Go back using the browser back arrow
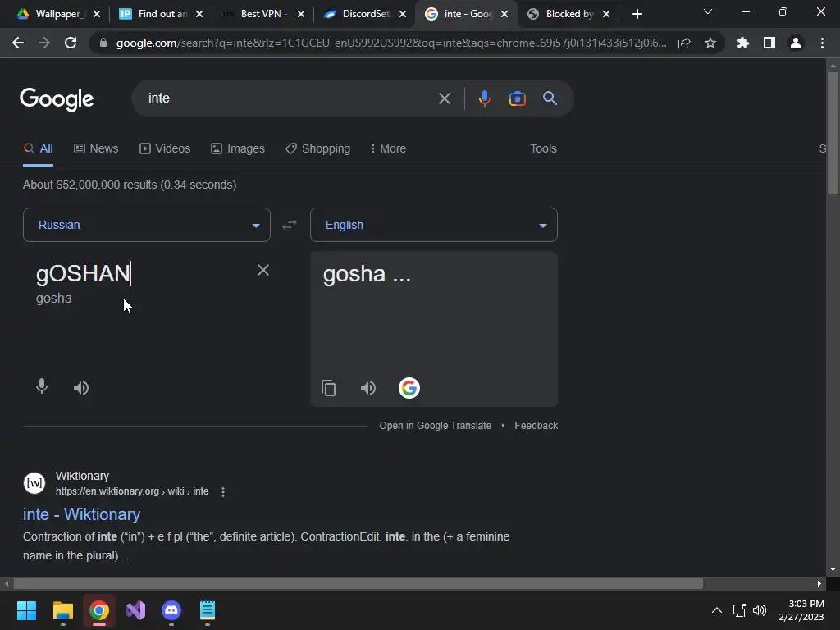 point(18,43)
